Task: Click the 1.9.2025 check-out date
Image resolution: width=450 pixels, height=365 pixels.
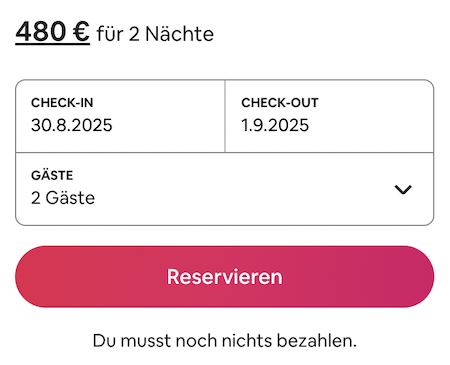Action: [275, 125]
